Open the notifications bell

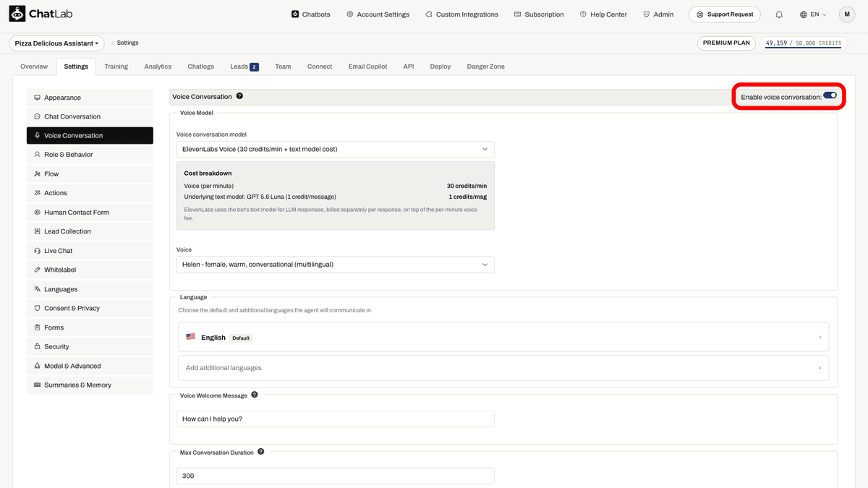[779, 14]
